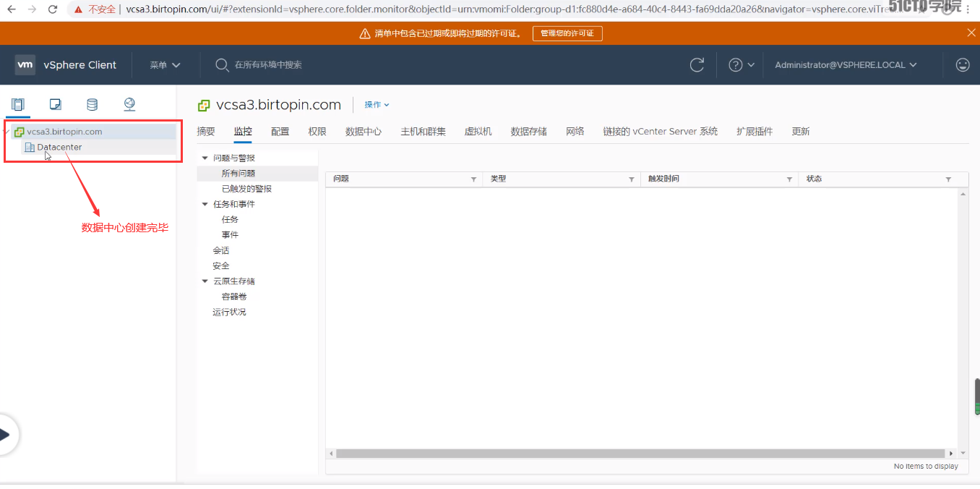
Task: Click the vSphere Client vm logo
Action: (x=25, y=64)
